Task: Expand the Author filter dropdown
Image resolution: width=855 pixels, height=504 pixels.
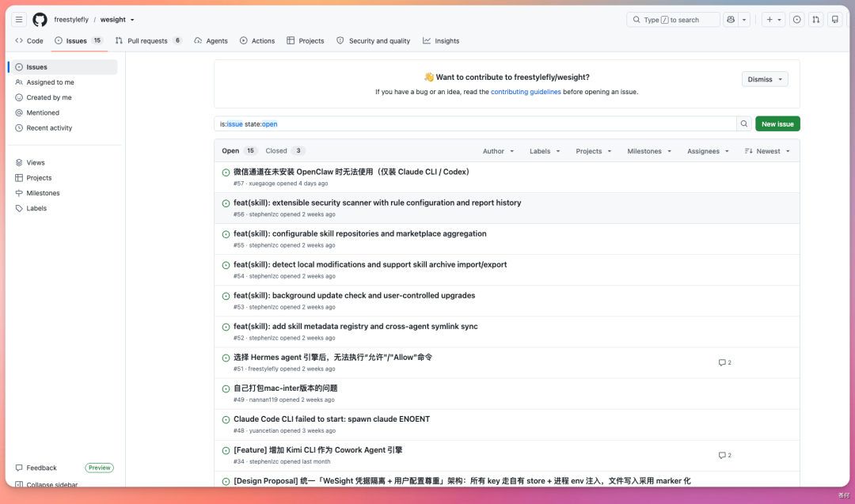Action: [x=499, y=151]
